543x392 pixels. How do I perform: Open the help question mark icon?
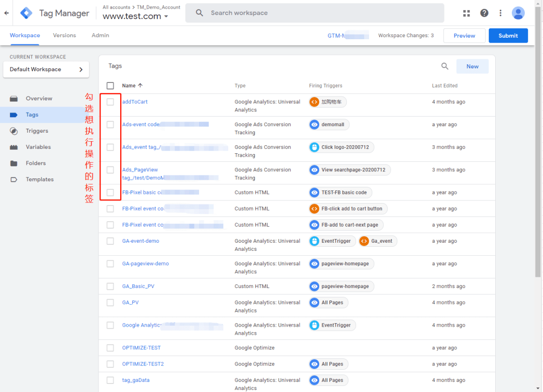pos(484,13)
